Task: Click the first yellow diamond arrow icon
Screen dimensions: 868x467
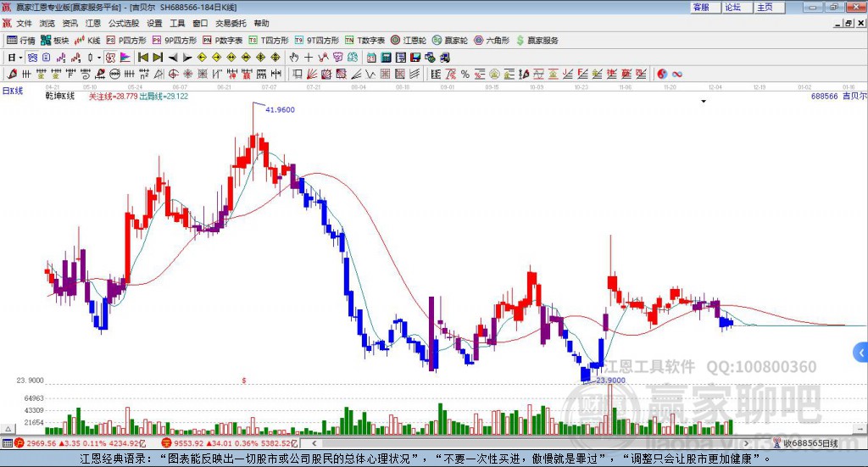Action: click(x=202, y=58)
